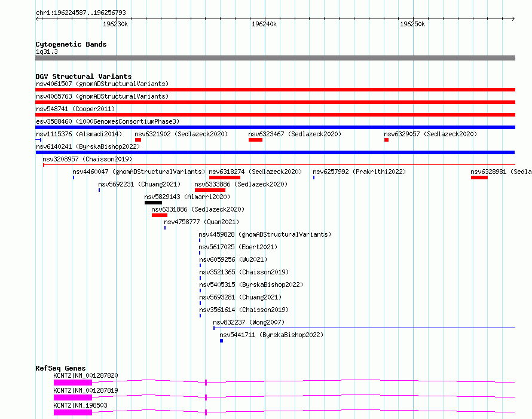Select nsv5693281 (Chuang2021) label
This screenshot has width=532, height=419.
click(240, 297)
